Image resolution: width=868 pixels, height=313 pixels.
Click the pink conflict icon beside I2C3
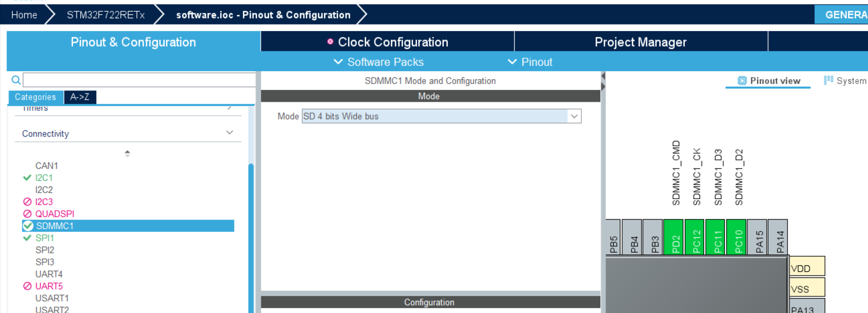(x=27, y=202)
